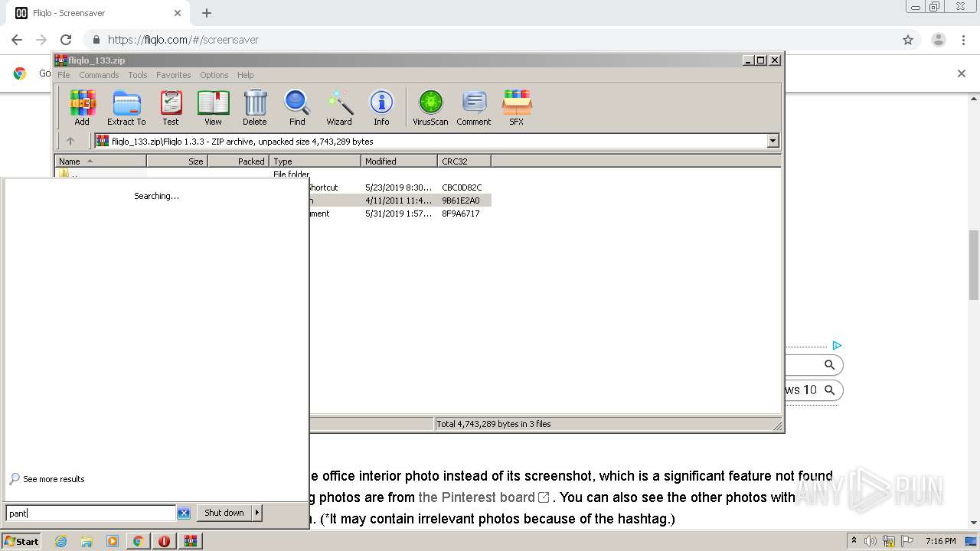Image resolution: width=980 pixels, height=551 pixels.
Task: Reload the Fliqlo page in Chrome
Action: (66, 40)
